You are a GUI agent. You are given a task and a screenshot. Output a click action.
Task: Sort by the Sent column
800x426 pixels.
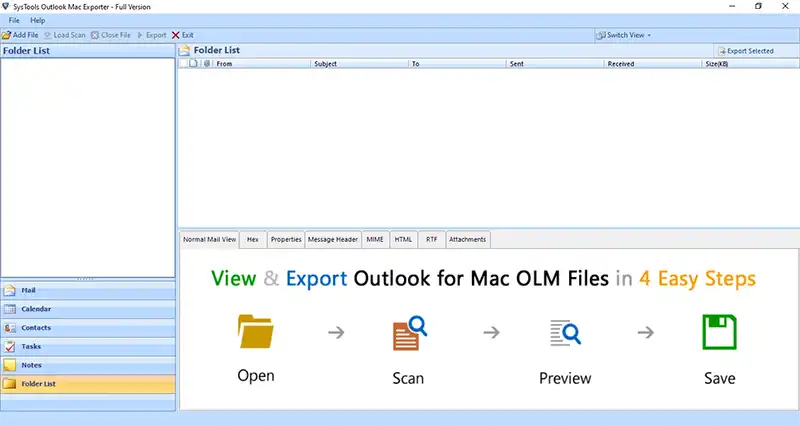[x=555, y=64]
